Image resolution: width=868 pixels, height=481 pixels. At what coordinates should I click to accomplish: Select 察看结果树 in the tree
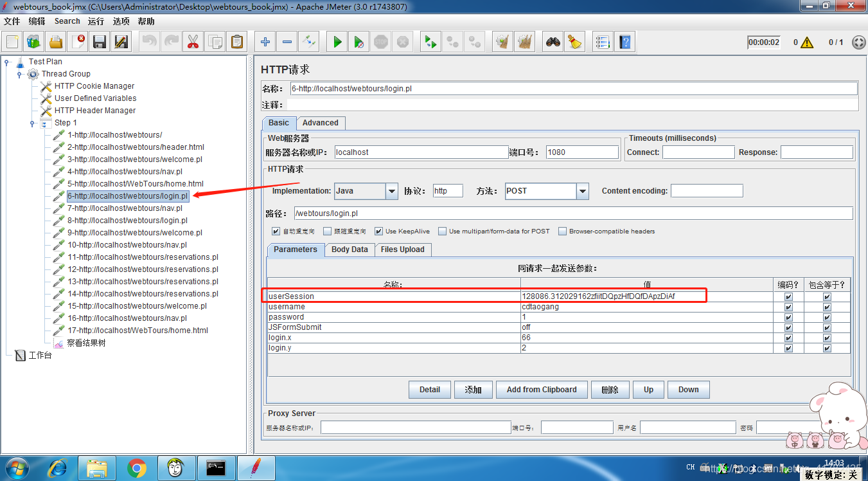point(86,343)
